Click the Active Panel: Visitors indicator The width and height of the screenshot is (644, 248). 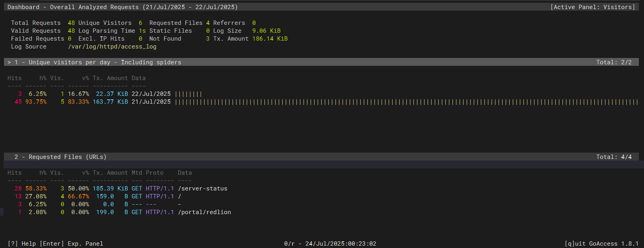592,7
